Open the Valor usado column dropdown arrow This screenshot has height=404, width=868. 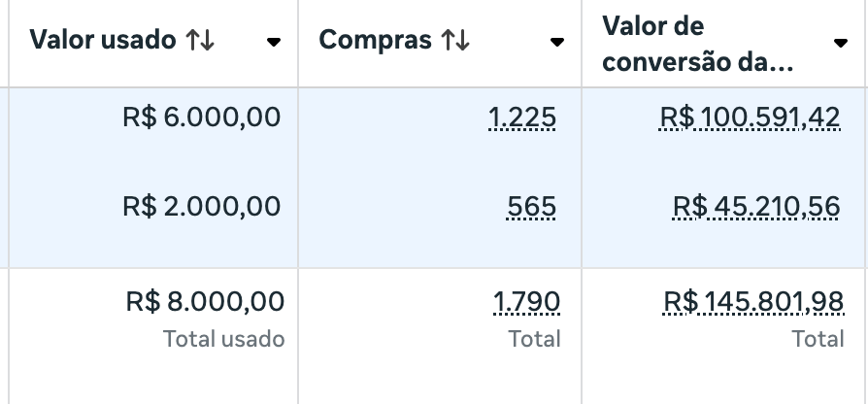(x=274, y=42)
